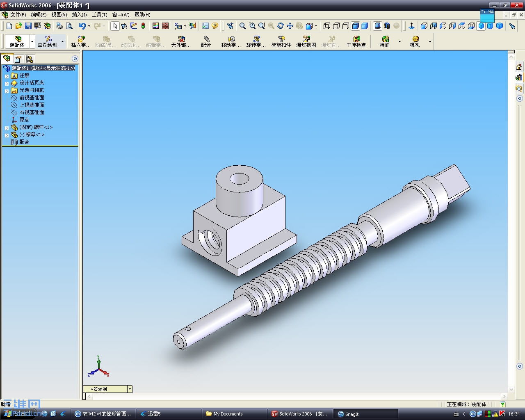Viewport: 525px width, 420px height.
Task: Click the first standard view cube icon
Action: (424, 26)
